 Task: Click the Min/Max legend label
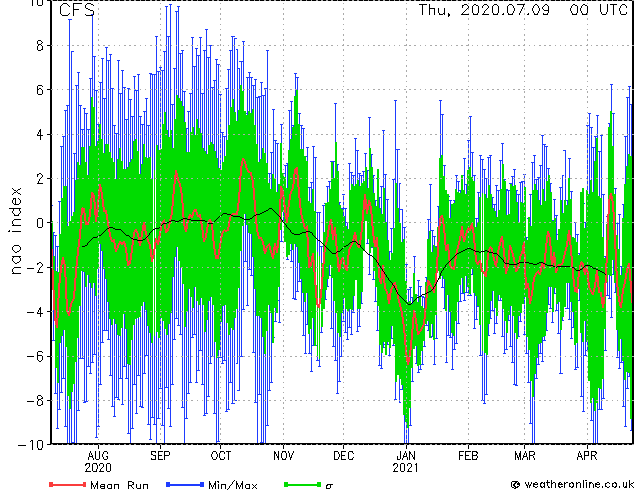point(233,485)
